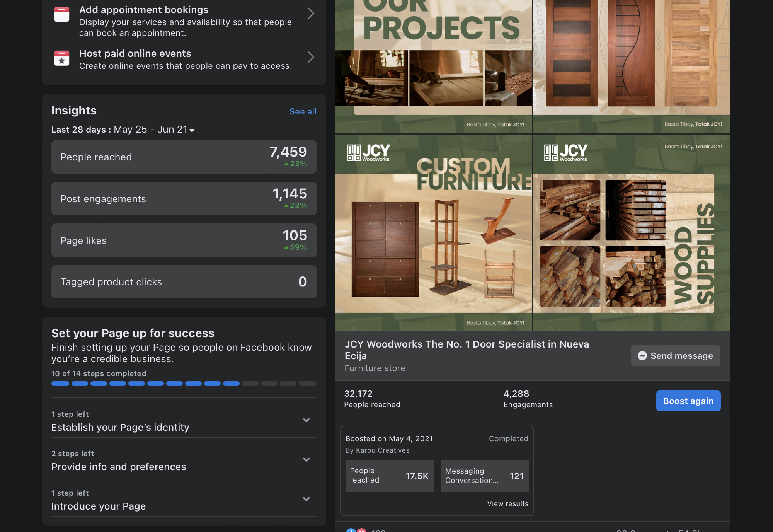
Task: Expand Provide info and preferences
Action: click(x=306, y=460)
